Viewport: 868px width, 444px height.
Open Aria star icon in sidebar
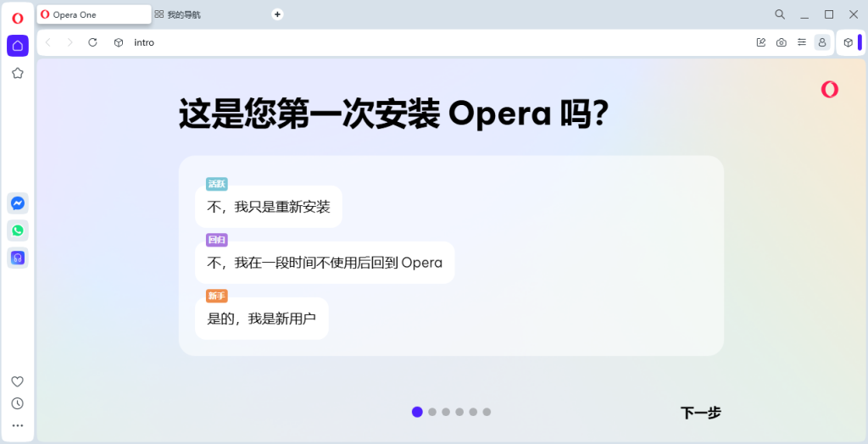click(18, 73)
